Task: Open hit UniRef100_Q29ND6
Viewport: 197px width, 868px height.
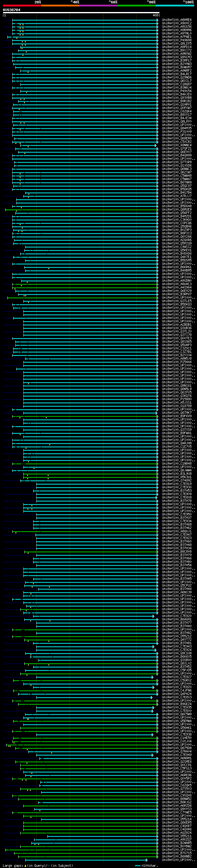Action: tap(177, 78)
